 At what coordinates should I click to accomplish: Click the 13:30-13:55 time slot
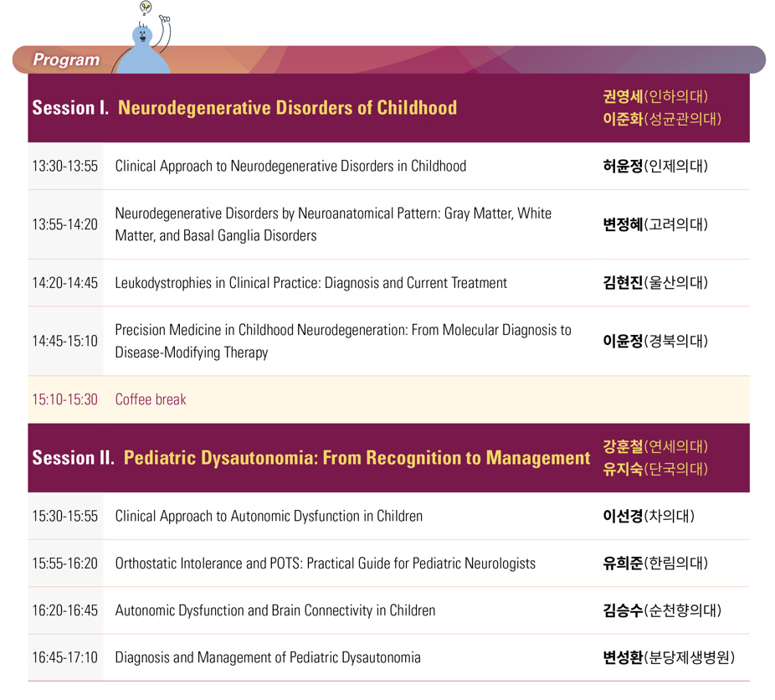click(64, 166)
